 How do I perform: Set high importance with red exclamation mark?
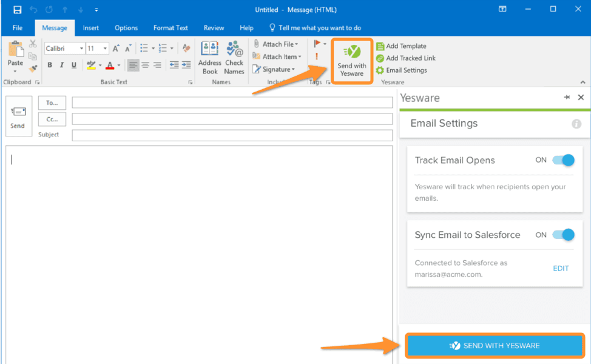[x=316, y=56]
